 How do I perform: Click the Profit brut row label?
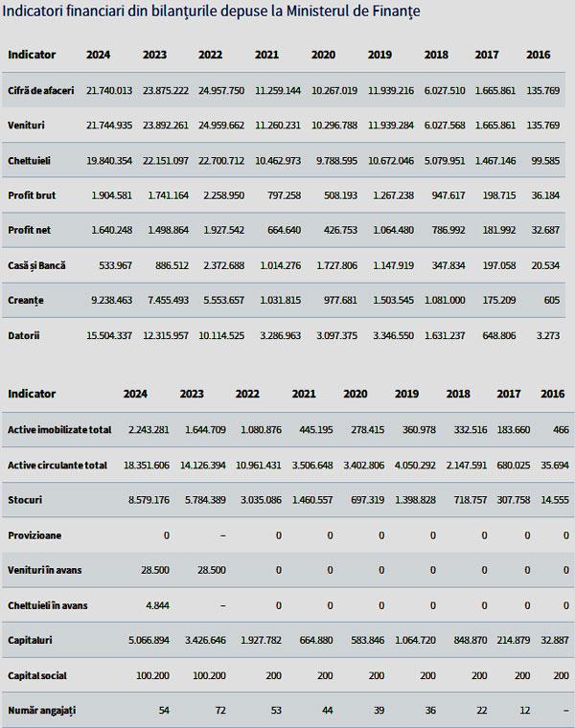pos(32,195)
